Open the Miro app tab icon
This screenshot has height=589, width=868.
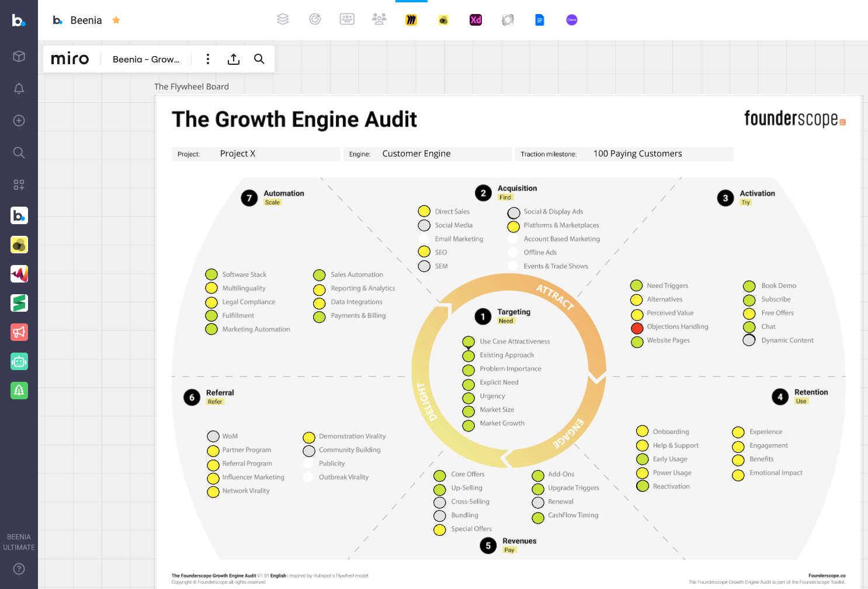411,20
